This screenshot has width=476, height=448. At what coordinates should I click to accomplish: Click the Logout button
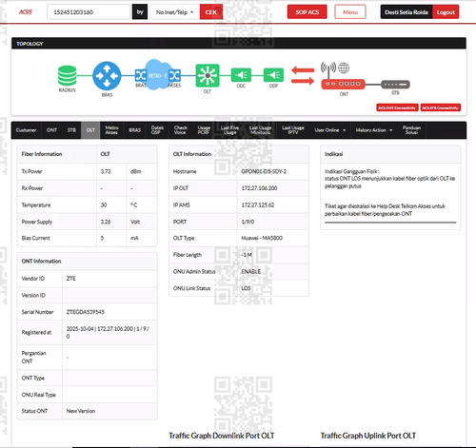[446, 12]
